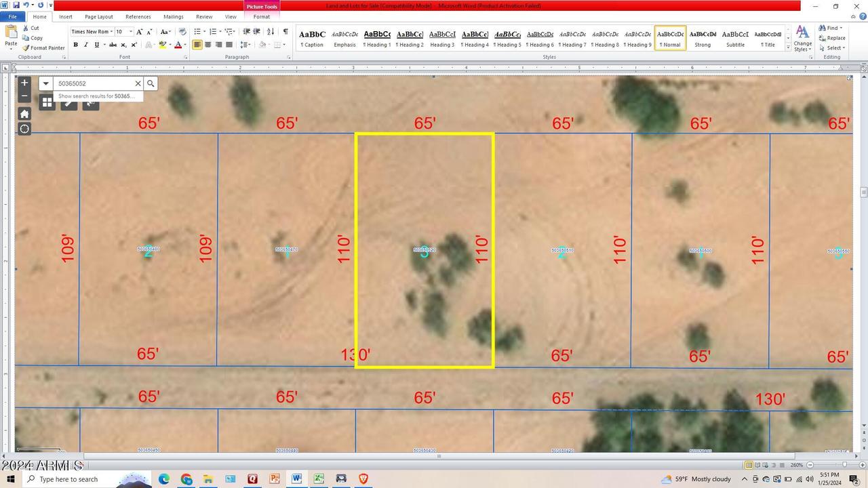868x488 pixels.
Task: Click the Sort A-Z icon in Paragraph group
Action: coord(270,31)
